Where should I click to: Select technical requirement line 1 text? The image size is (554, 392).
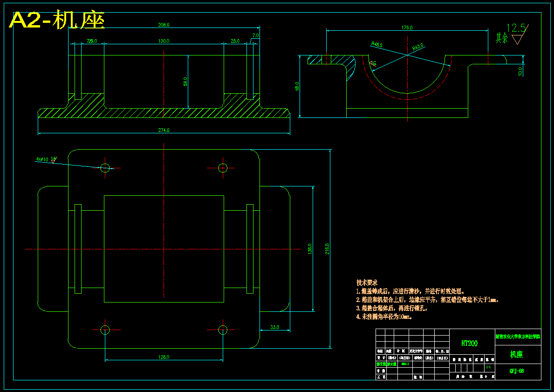pyautogui.click(x=410, y=291)
